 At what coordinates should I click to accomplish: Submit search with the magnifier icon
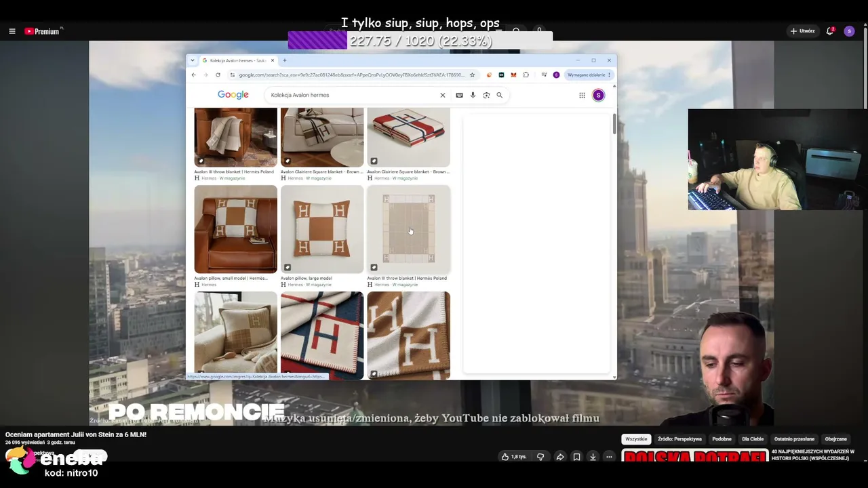tap(500, 95)
